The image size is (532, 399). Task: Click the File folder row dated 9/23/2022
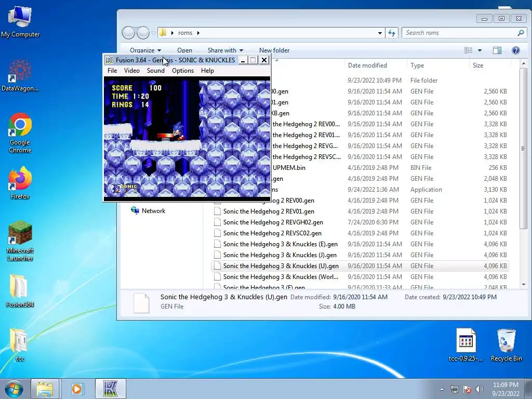390,81
